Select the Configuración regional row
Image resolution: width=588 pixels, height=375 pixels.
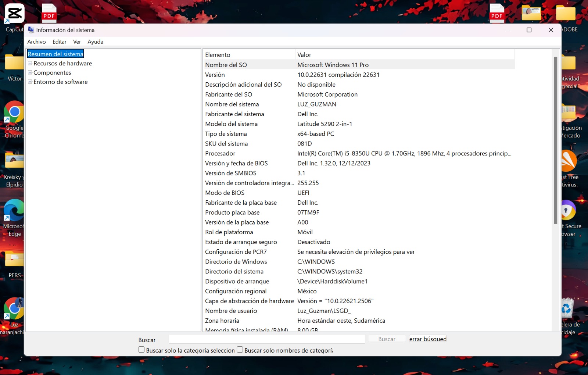359,291
